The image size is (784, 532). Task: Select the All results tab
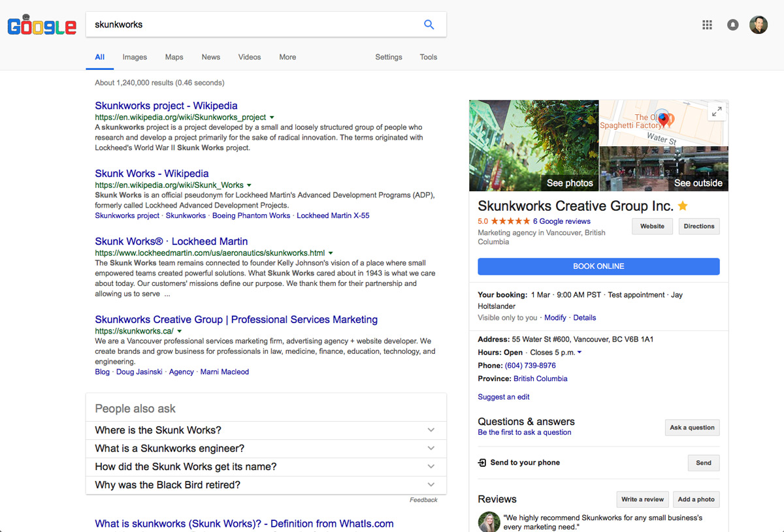click(x=99, y=57)
